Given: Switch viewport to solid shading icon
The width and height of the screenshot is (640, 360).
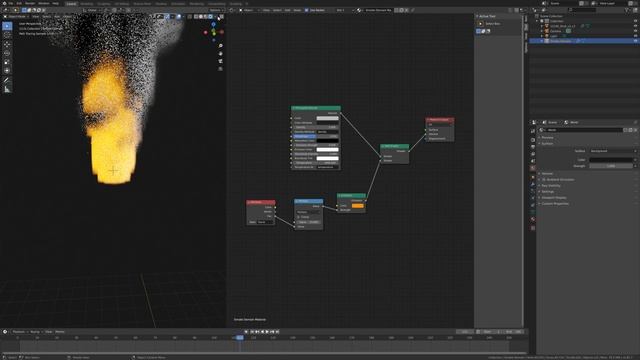Looking at the screenshot, I should tap(201, 17).
